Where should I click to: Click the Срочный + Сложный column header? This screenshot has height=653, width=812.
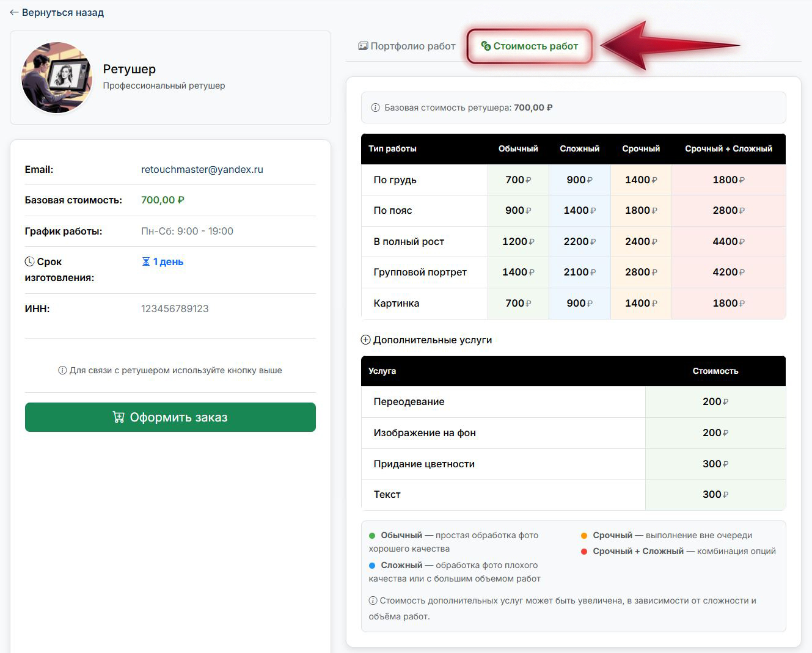(728, 148)
